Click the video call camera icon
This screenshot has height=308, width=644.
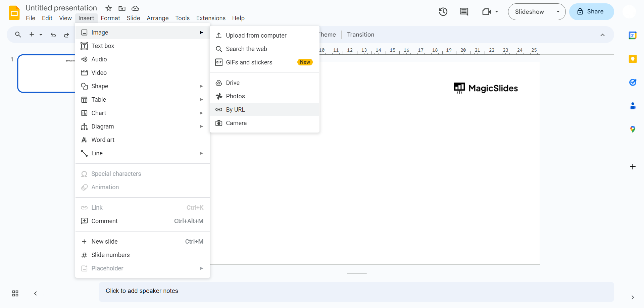pos(486,12)
